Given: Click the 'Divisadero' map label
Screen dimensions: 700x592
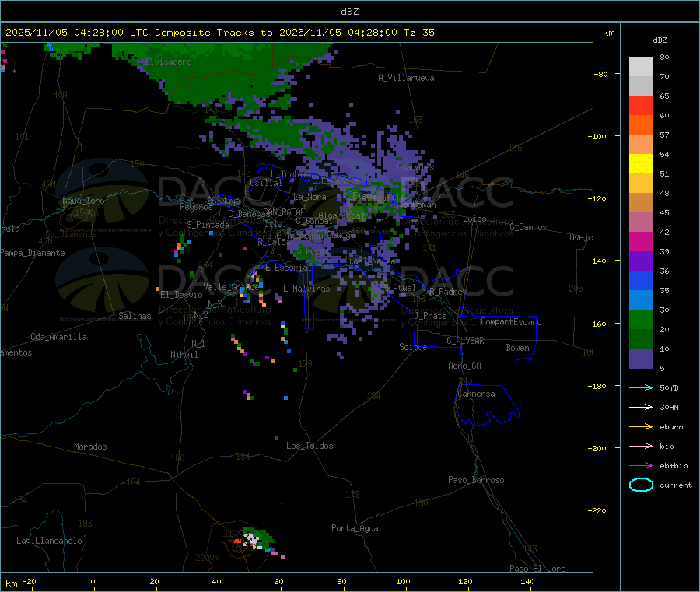Looking at the screenshot, I should pyautogui.click(x=168, y=61).
